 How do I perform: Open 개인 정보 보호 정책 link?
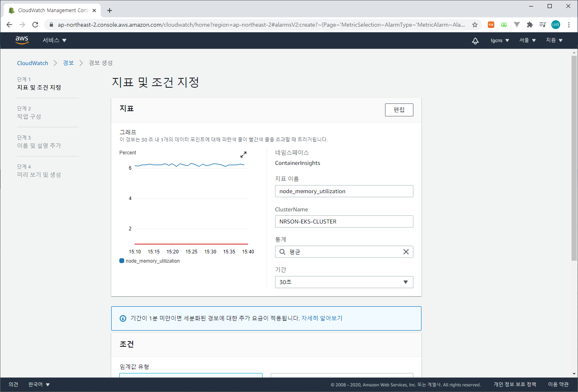(x=515, y=385)
